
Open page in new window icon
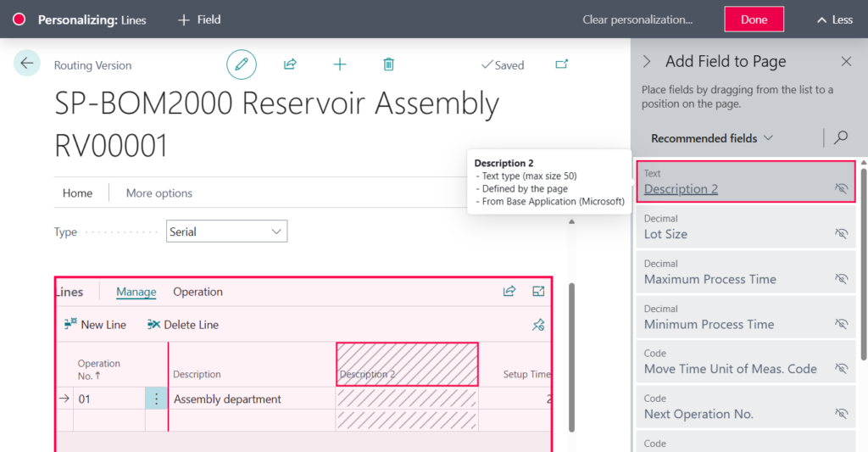click(561, 64)
